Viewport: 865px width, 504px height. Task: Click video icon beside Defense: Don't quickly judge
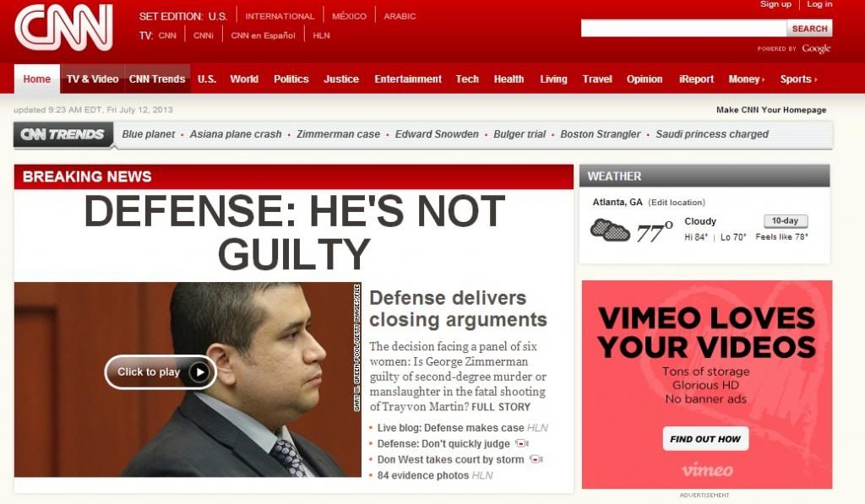tap(521, 443)
